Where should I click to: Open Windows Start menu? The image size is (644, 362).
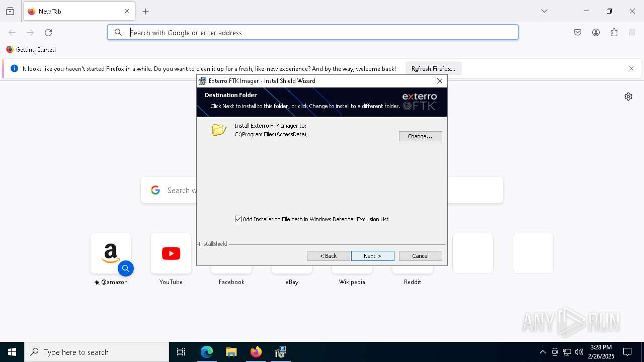click(12, 352)
